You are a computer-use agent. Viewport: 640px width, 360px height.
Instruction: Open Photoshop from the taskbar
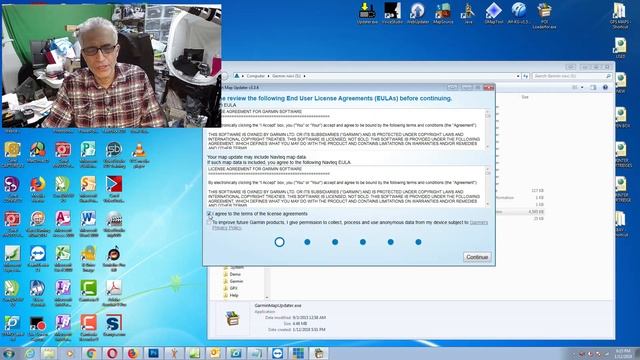click(x=153, y=353)
